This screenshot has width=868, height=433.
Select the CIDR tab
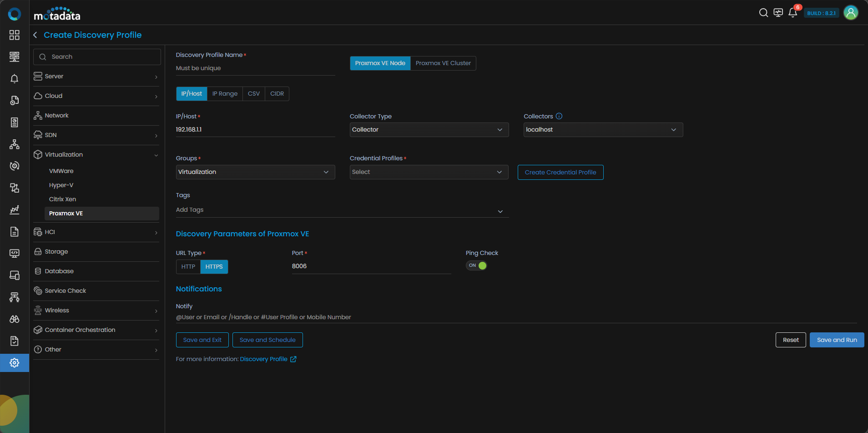[277, 94]
